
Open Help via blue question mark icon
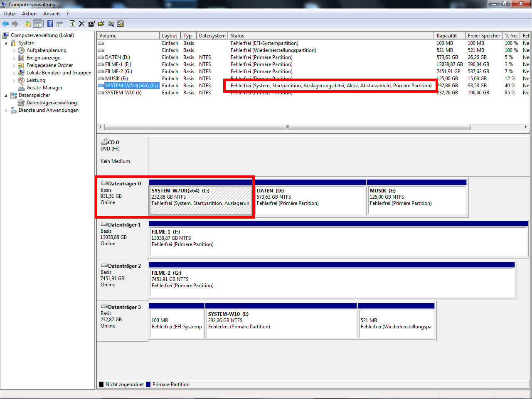50,24
